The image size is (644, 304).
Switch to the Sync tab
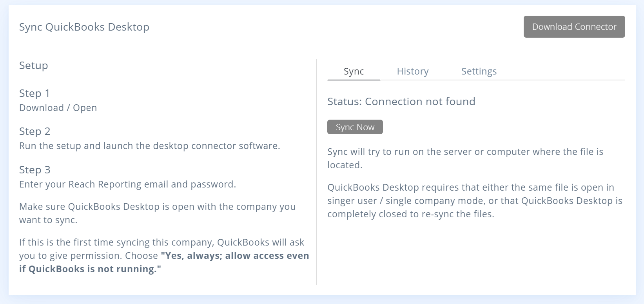(x=354, y=71)
